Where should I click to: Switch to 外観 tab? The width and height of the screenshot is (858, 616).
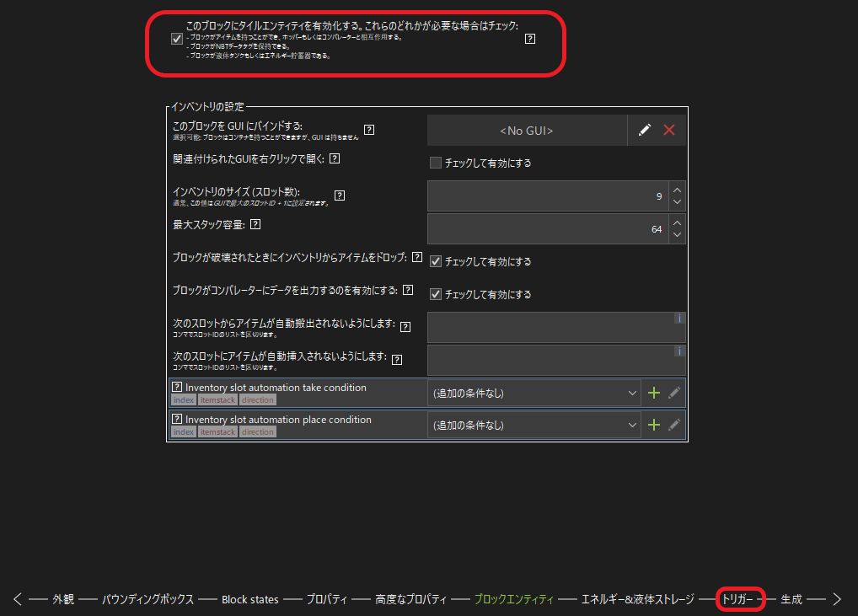pos(63,600)
